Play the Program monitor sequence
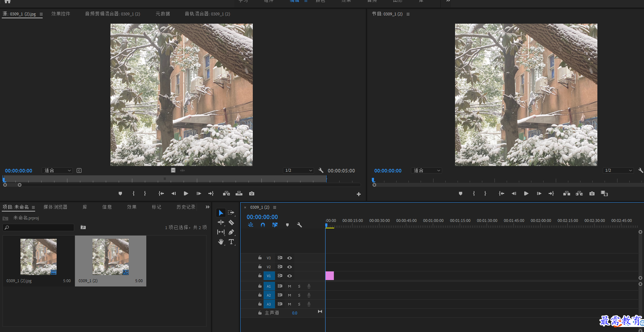Image resolution: width=644 pixels, height=332 pixels. coord(526,194)
